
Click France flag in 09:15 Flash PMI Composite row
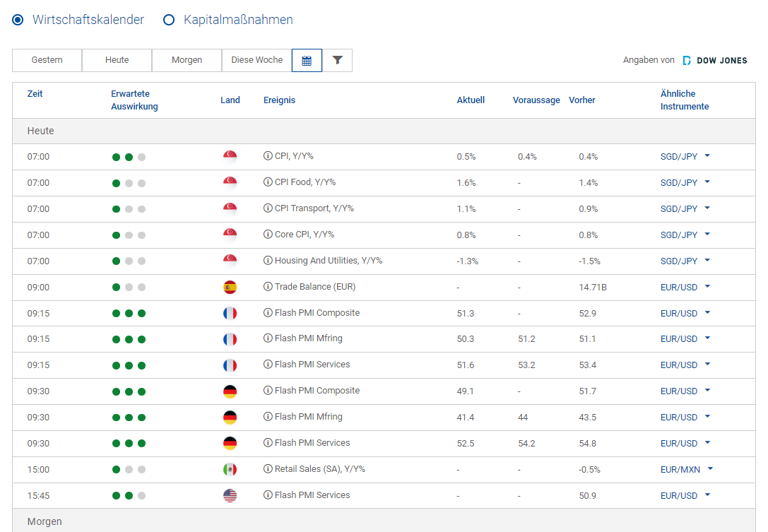point(230,313)
